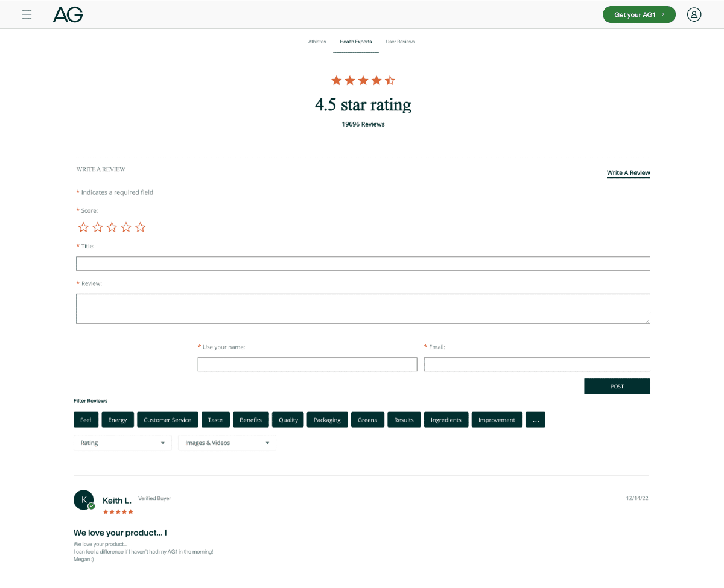
Task: Switch to the User Reviews tab
Action: [401, 42]
